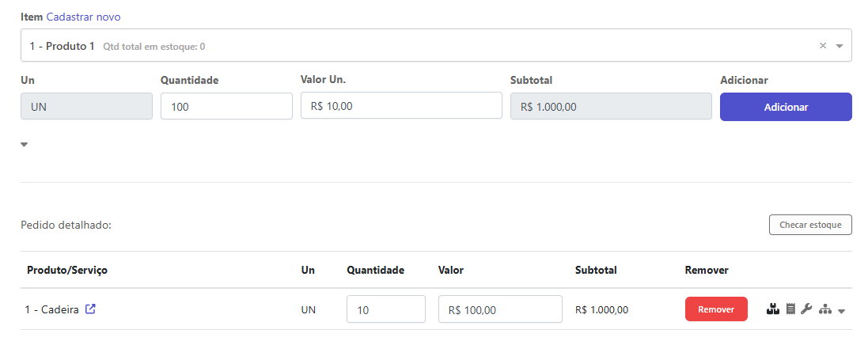Open the Item selection dropdown arrow
Image resolution: width=868 pixels, height=360 pixels.
840,46
